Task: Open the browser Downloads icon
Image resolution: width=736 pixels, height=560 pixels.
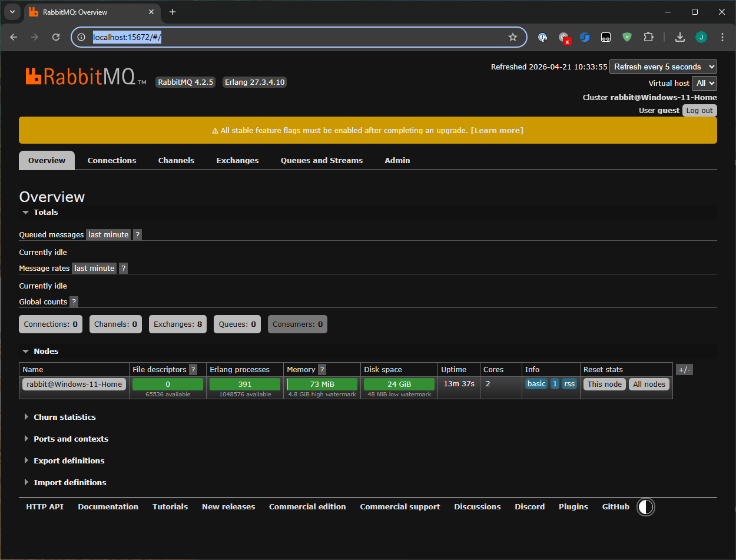Action: (680, 37)
